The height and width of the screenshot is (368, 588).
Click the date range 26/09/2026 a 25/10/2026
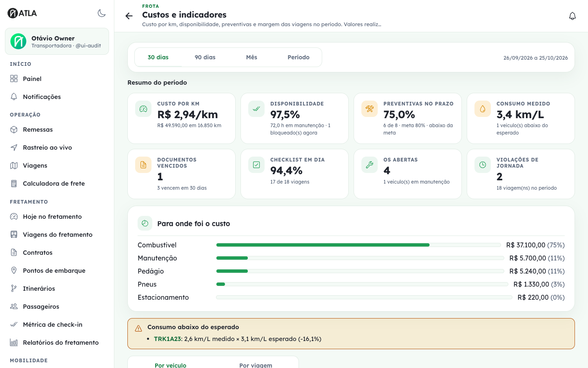(x=536, y=58)
